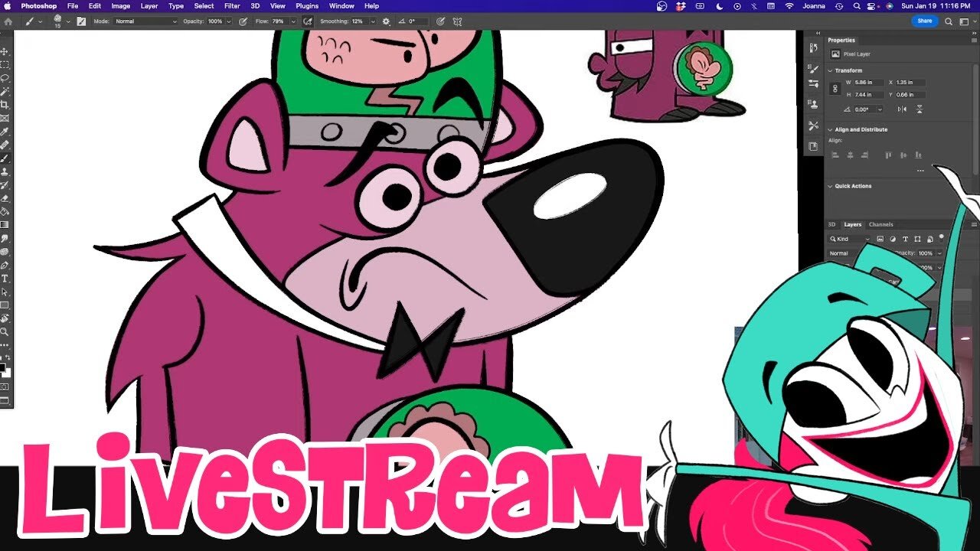
Task: Collapse the Transform section
Action: point(831,70)
